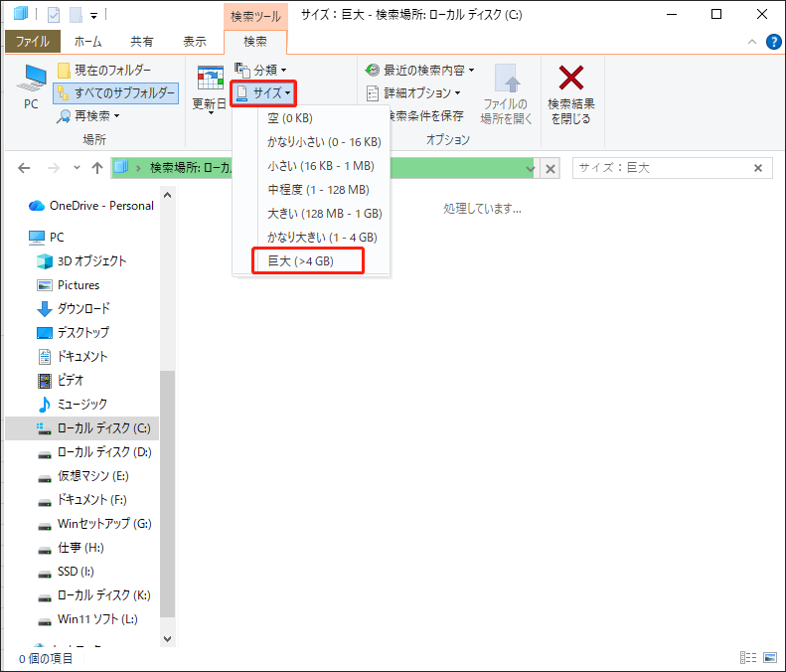This screenshot has width=786, height=672.
Task: Open the サイズ size filter dropdown
Action: click(x=263, y=92)
